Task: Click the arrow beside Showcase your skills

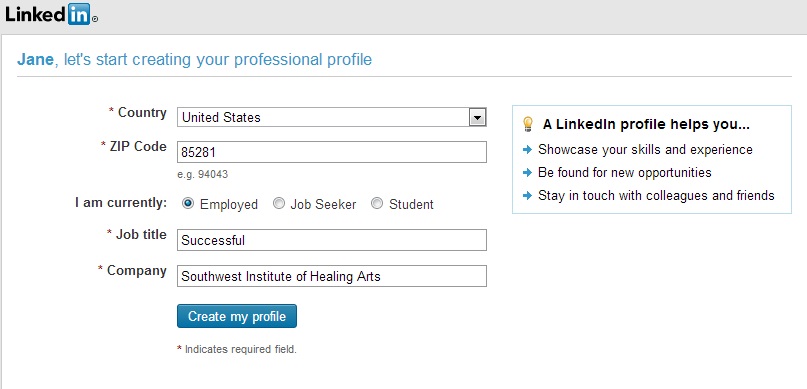Action: (527, 150)
